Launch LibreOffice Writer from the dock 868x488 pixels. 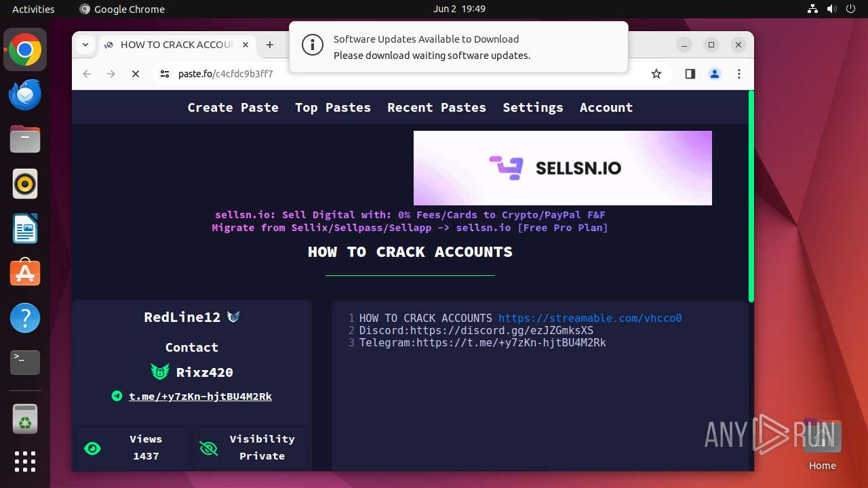tap(25, 228)
